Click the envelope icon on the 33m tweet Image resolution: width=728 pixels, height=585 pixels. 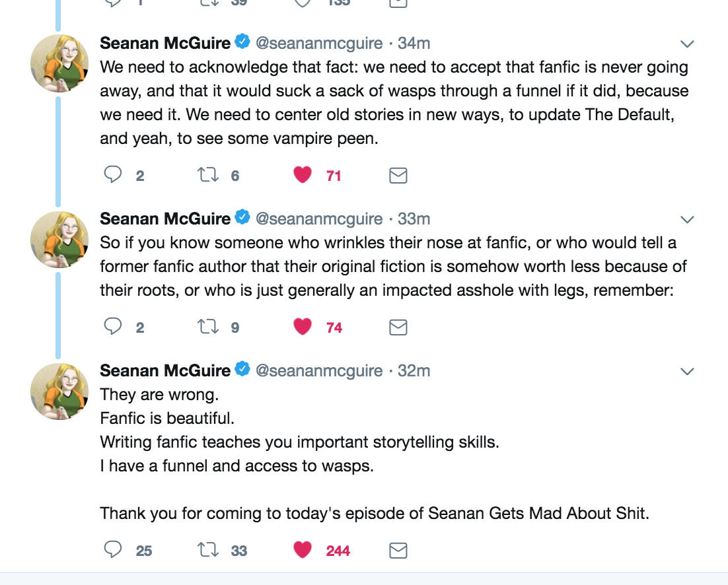click(x=398, y=327)
